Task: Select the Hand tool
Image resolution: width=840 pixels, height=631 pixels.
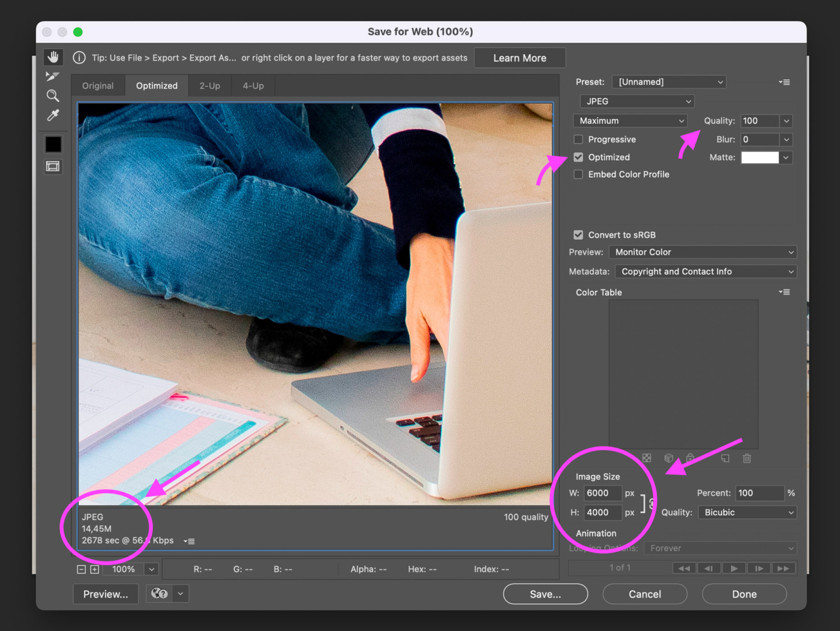Action: (x=53, y=57)
